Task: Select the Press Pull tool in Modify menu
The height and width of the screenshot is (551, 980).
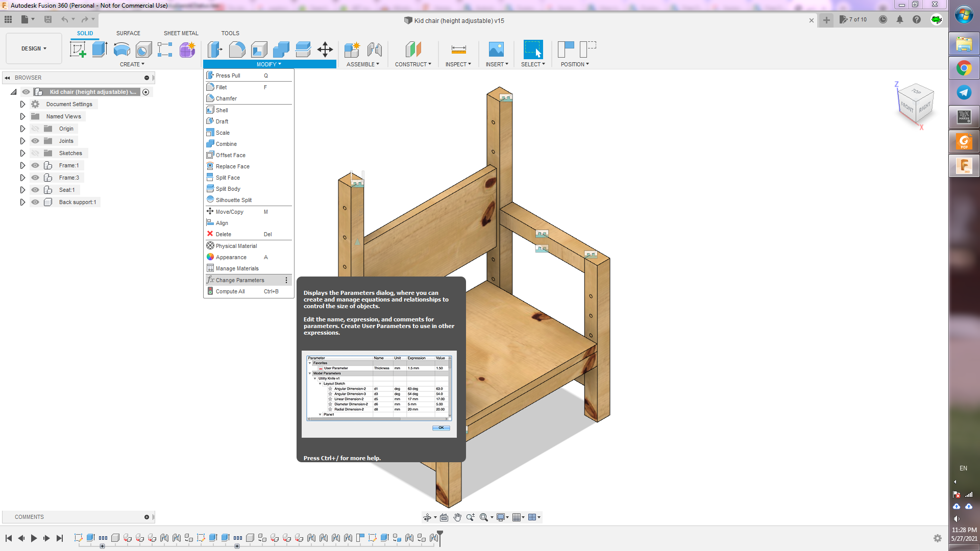Action: pyautogui.click(x=228, y=75)
